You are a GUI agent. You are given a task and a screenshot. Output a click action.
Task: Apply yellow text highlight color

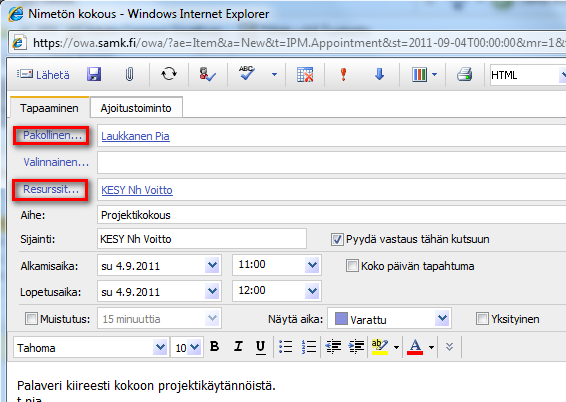tap(379, 347)
